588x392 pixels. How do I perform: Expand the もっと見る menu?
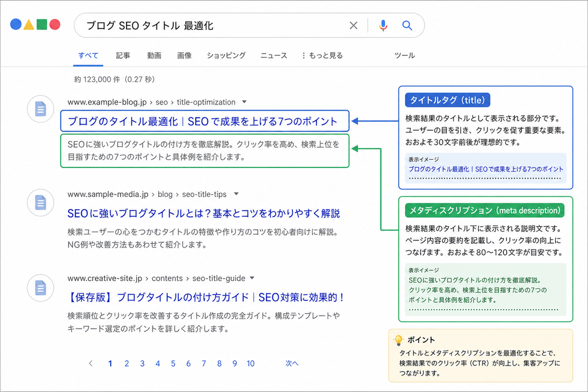point(322,55)
